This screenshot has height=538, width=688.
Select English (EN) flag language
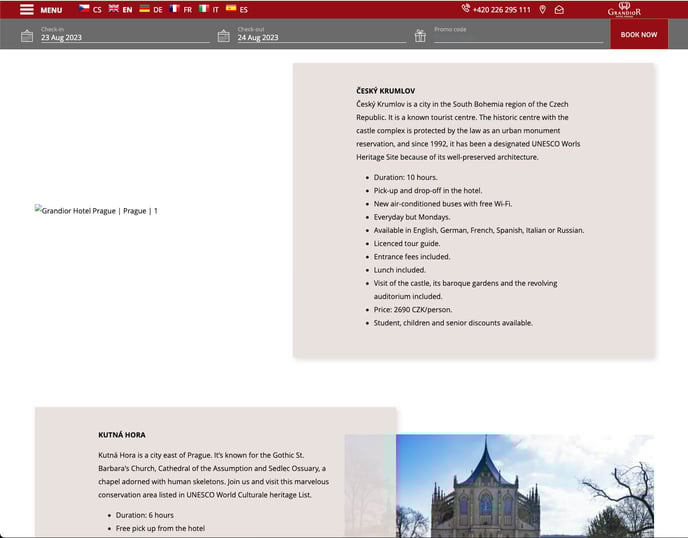(x=114, y=9)
